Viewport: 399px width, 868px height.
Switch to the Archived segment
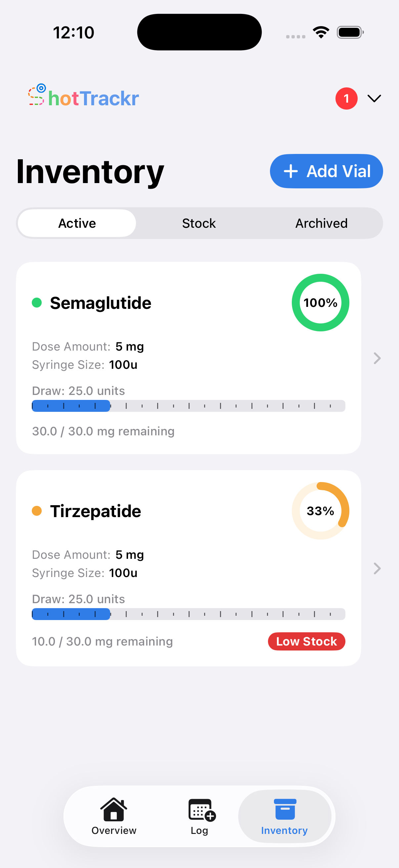click(x=321, y=223)
